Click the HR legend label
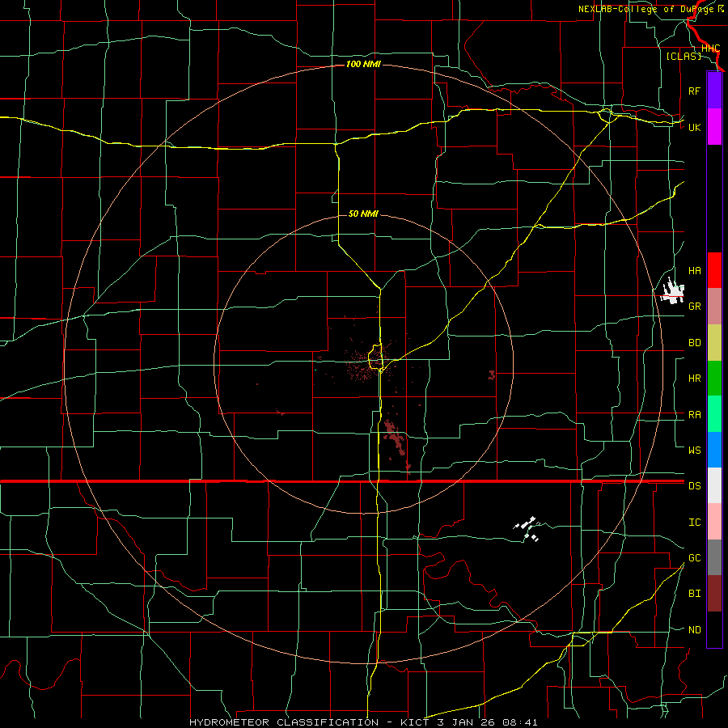The image size is (728, 728). [694, 379]
